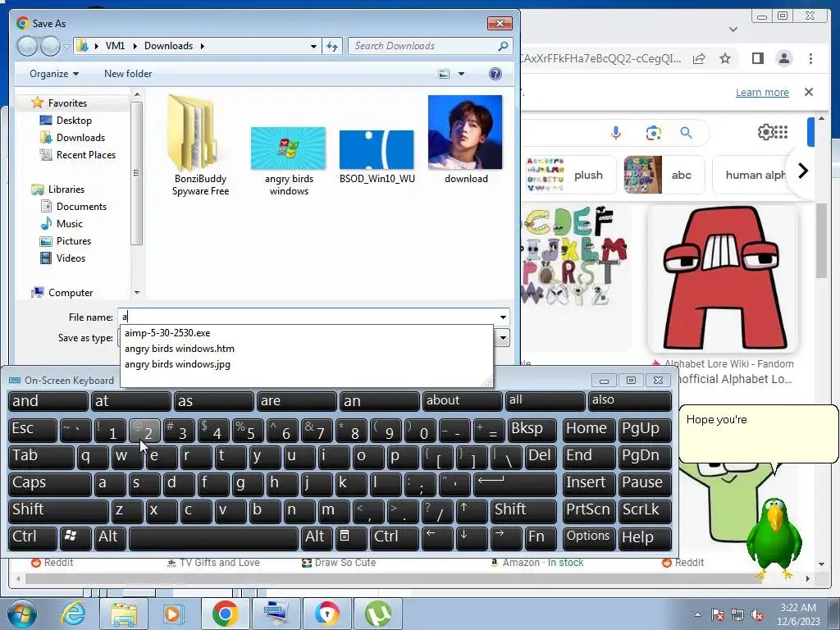
Task: Select the BonziBuddy Spyware Free folder
Action: click(x=200, y=146)
